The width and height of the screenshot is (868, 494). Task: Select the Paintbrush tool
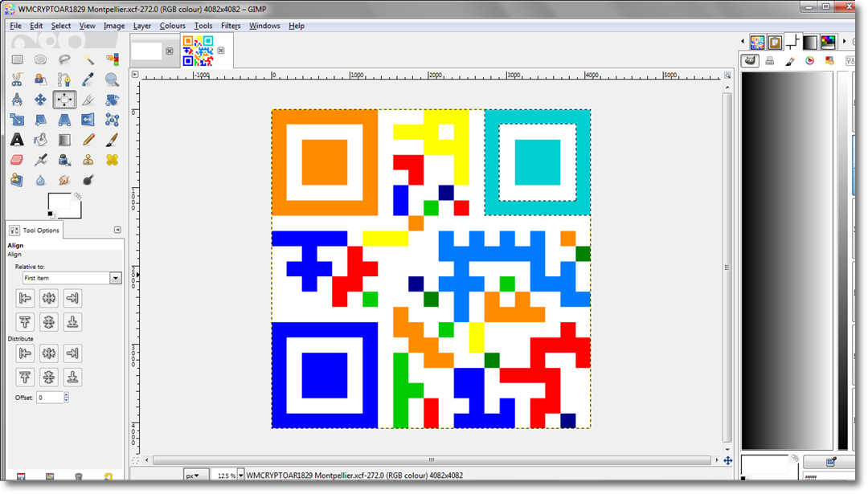coord(112,140)
